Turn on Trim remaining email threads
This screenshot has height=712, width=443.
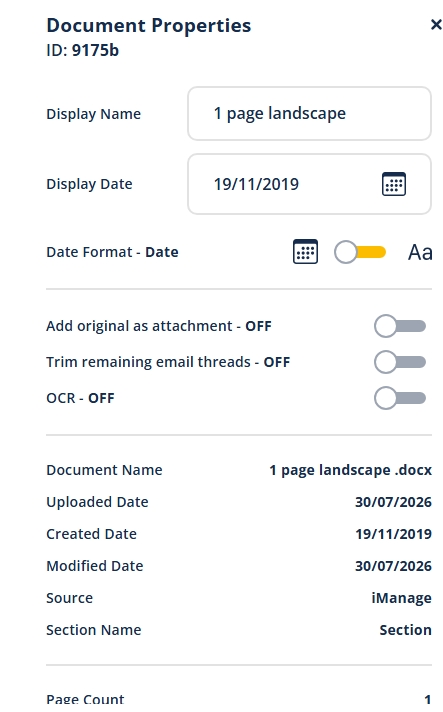pyautogui.click(x=400, y=362)
